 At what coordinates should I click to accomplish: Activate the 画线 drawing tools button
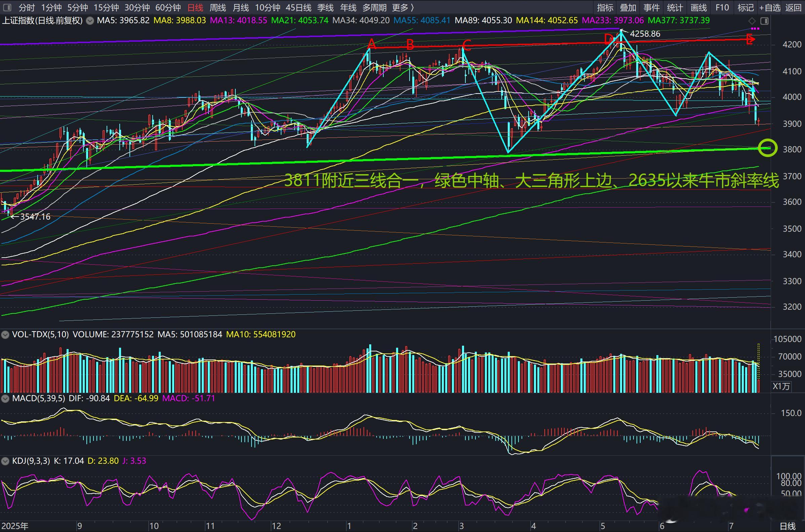tap(699, 7)
